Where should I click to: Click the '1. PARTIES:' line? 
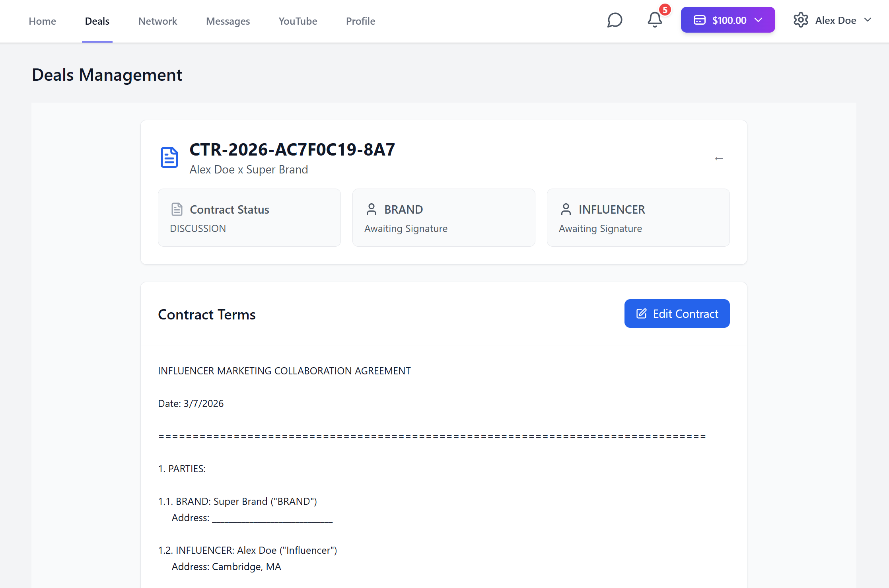(182, 469)
